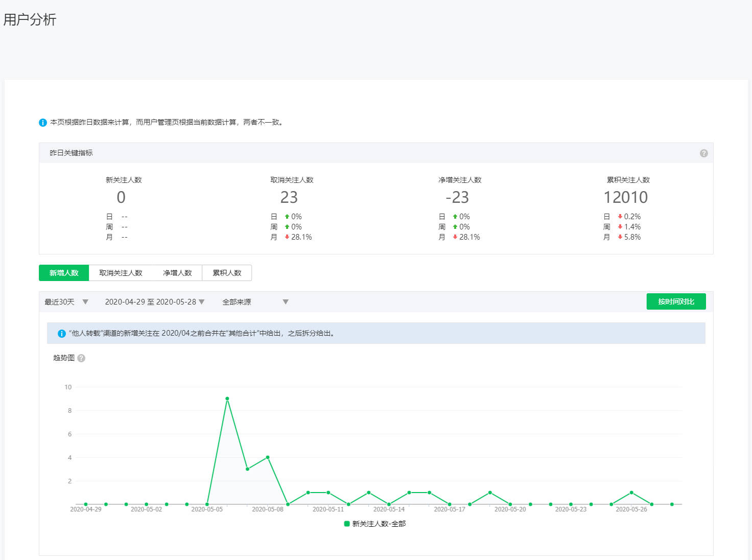
Task: Click the 净增关注人数 value -23
Action: point(457,197)
